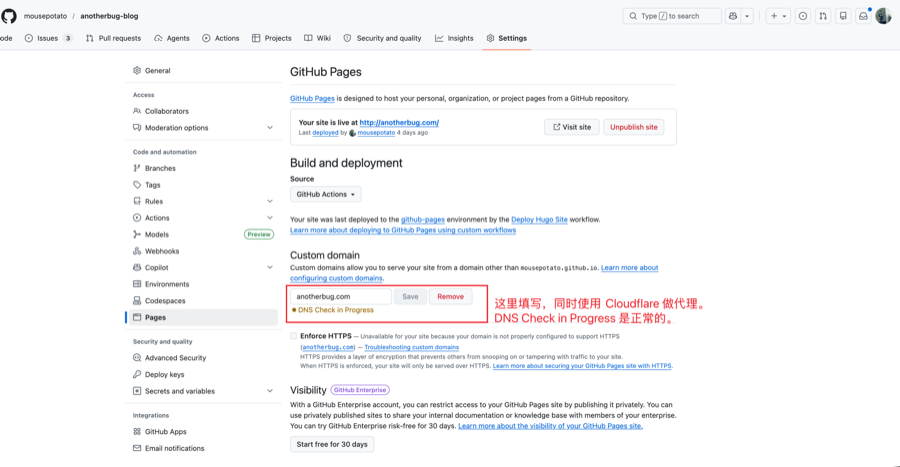
Task: Open the repositories icon in header
Action: click(x=843, y=16)
